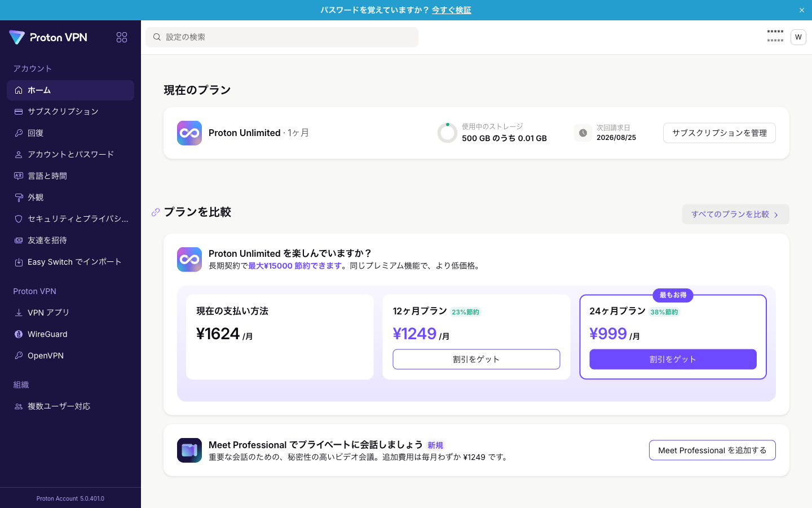Open サブスクリプション in the sidebar

70,112
